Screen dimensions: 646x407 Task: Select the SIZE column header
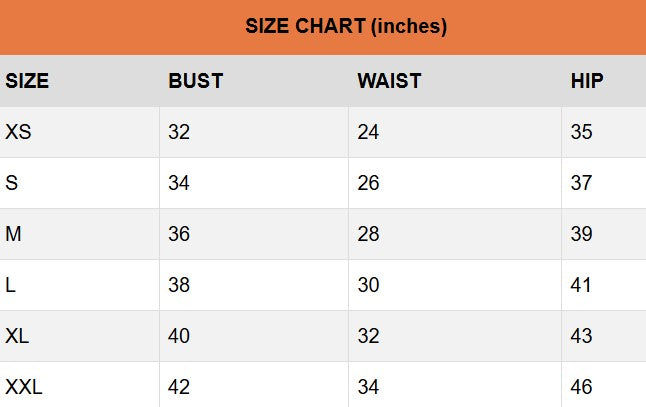[28, 81]
